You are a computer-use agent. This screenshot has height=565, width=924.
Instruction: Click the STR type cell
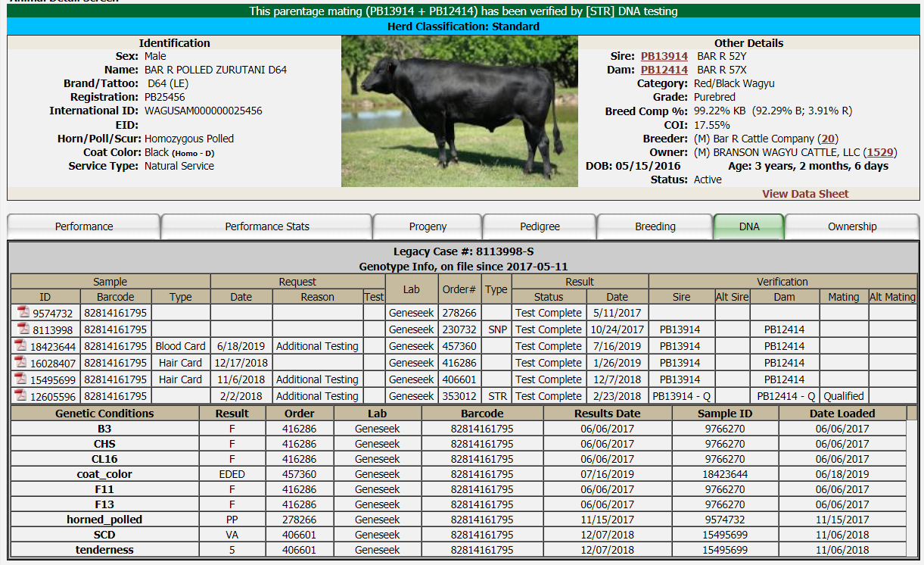pyautogui.click(x=496, y=396)
